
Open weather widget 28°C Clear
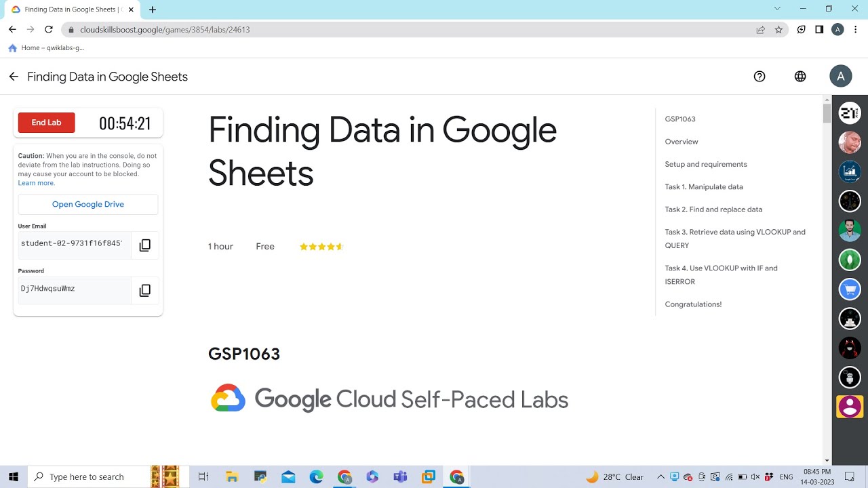615,476
